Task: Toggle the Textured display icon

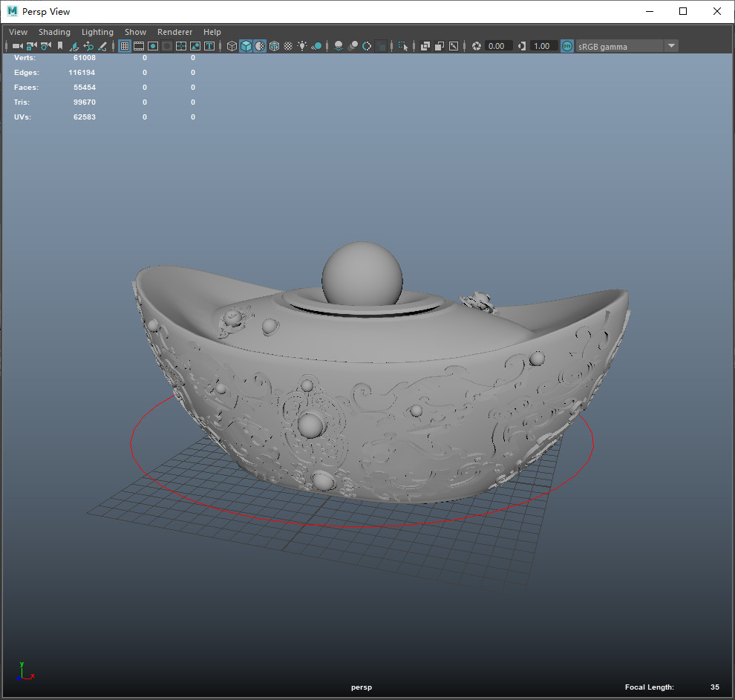Action: (288, 46)
